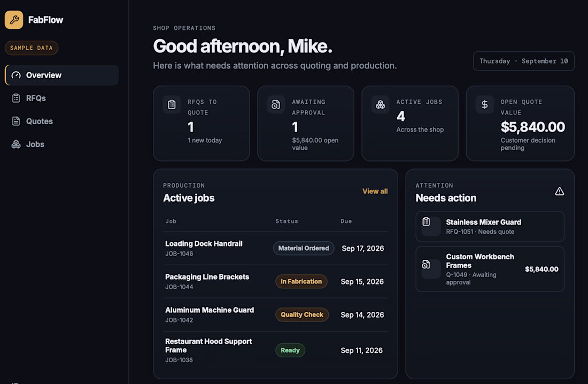The image size is (588, 384).
Task: Click the clipboard icon beside Stainless Mixer Guard
Action: coord(427,222)
